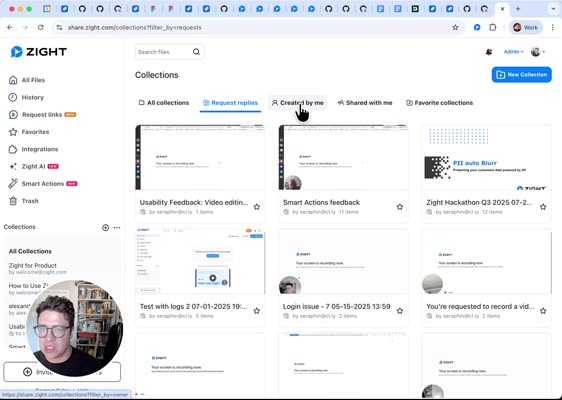This screenshot has height=400, width=562.
Task: Switch to Shared with me tab
Action: point(365,103)
